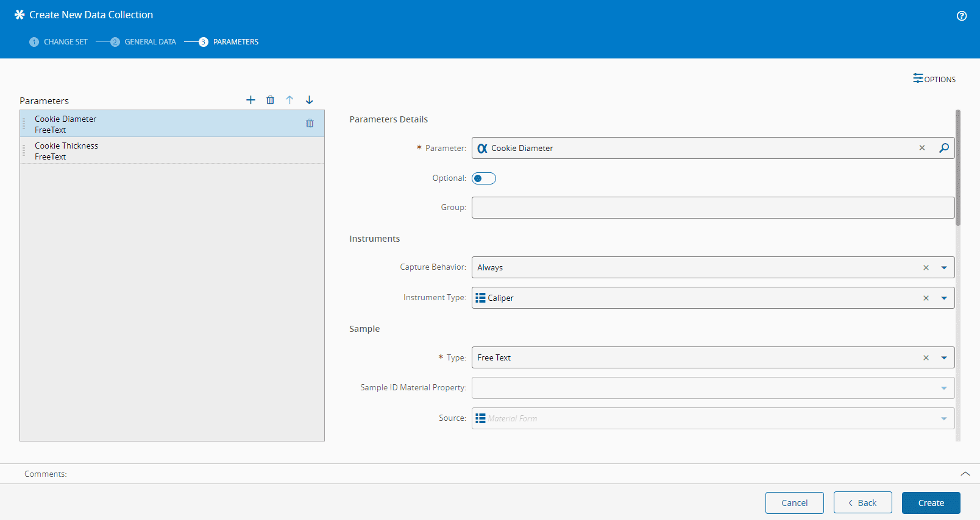Image resolution: width=980 pixels, height=520 pixels.
Task: Move parameter down with down arrow
Action: click(x=309, y=100)
